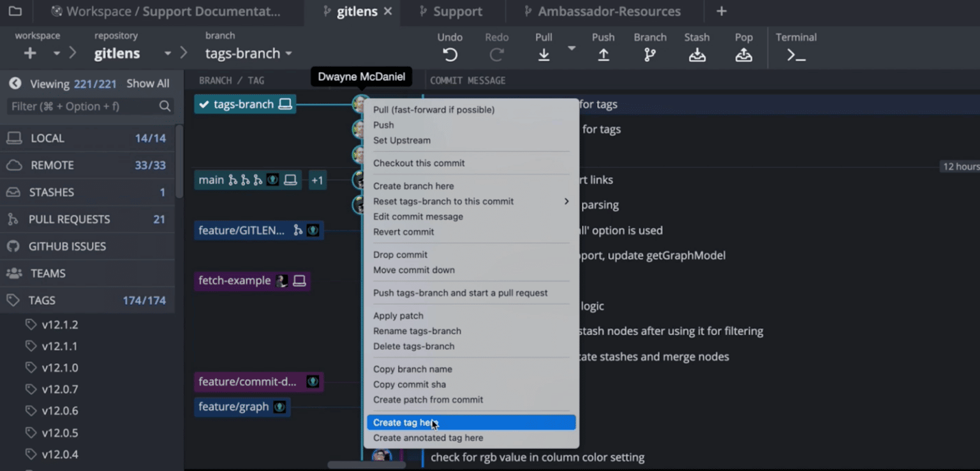Open the Pull options dropdown arrow

click(x=572, y=48)
